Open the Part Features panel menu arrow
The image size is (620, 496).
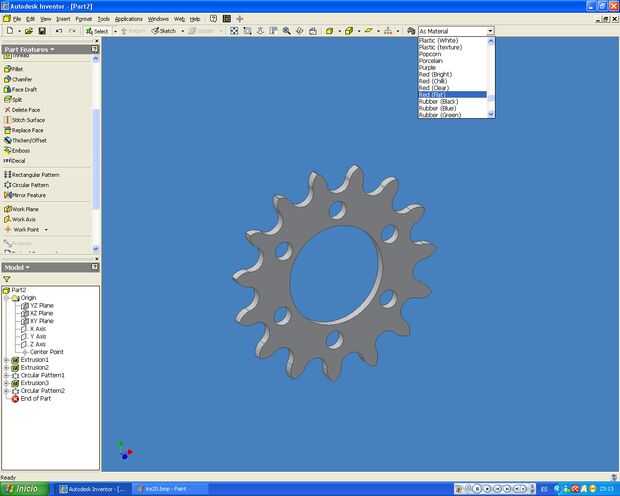(52, 49)
